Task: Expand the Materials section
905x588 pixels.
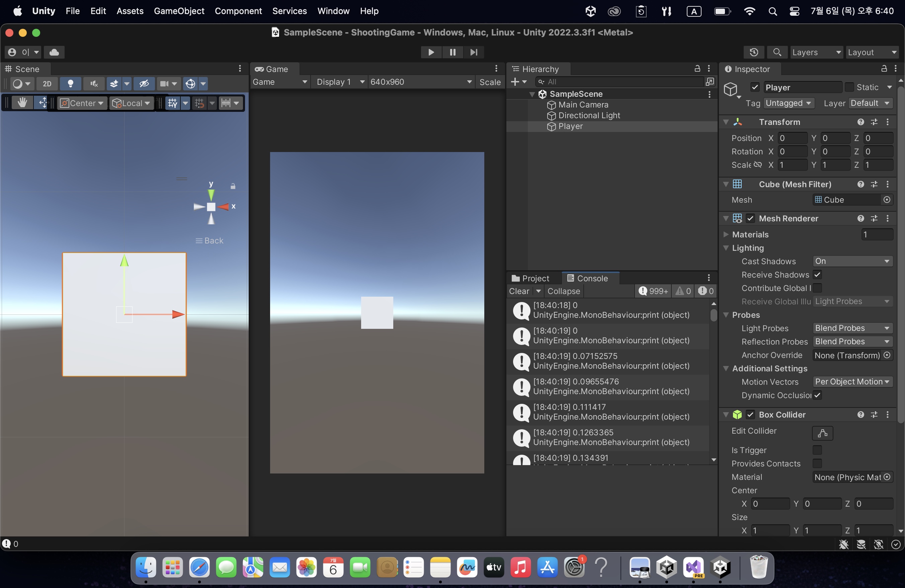Action: (726, 234)
